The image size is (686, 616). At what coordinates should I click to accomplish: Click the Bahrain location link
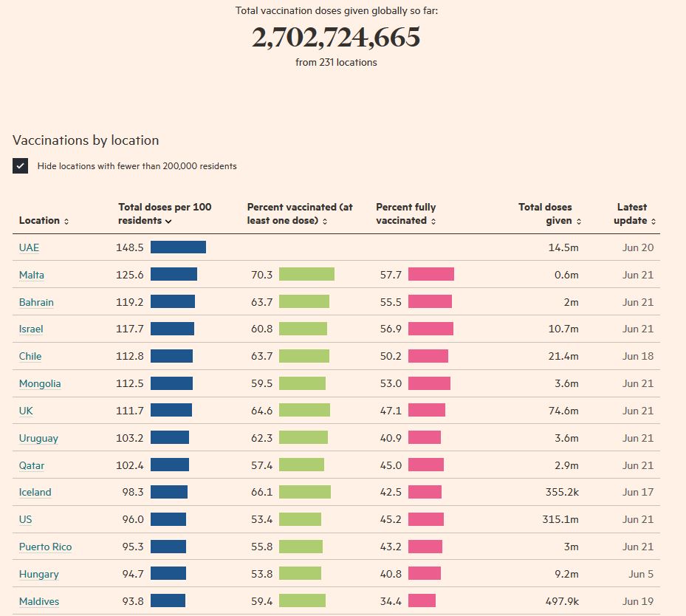pos(36,302)
